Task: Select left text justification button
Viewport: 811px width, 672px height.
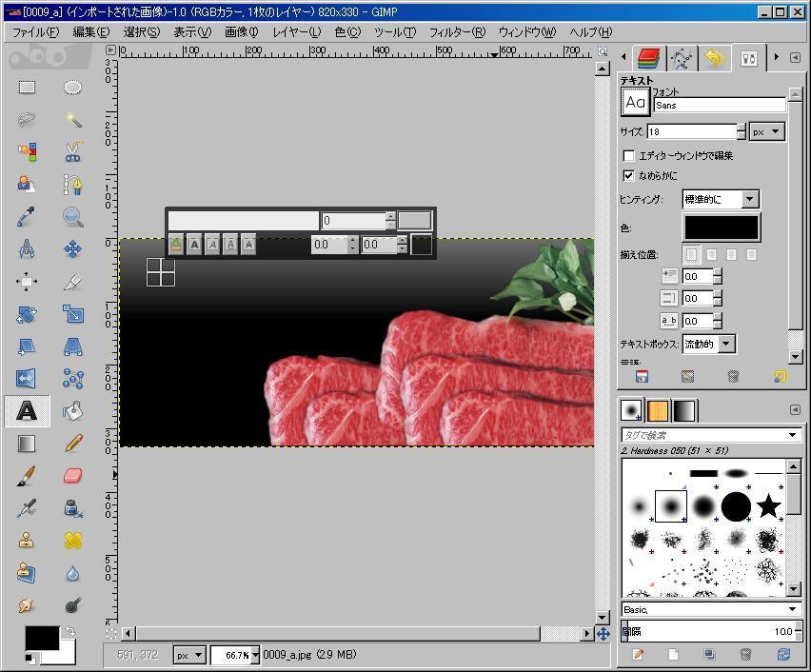Action: point(692,255)
